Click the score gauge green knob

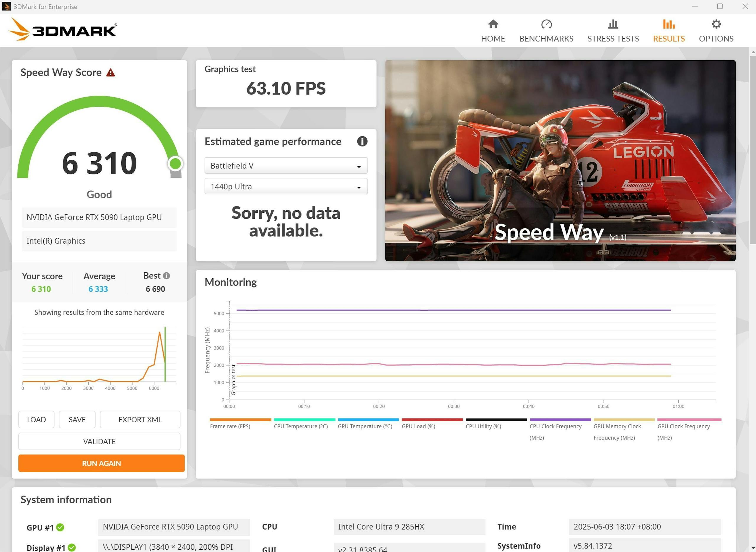[x=175, y=164]
